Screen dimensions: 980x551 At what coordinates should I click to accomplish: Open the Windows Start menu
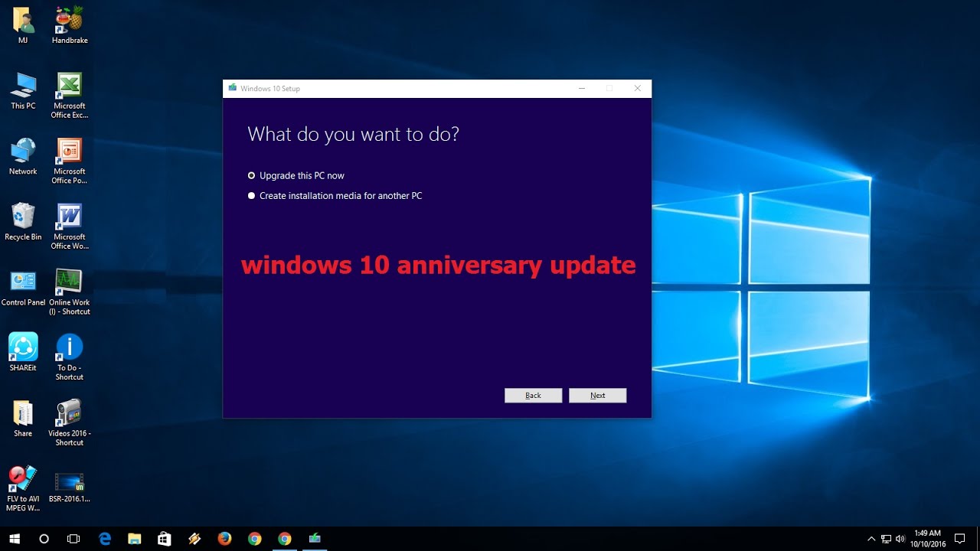(15, 539)
